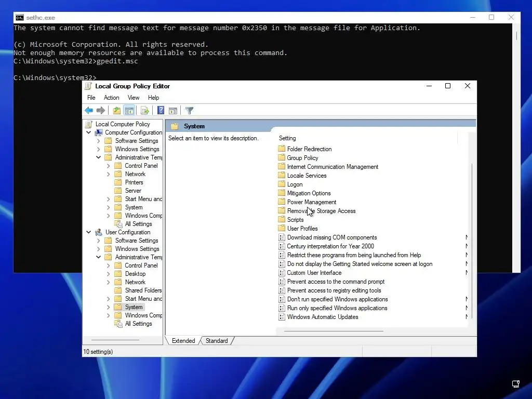
Task: Select Run only specified Windows applications
Action: (337, 308)
